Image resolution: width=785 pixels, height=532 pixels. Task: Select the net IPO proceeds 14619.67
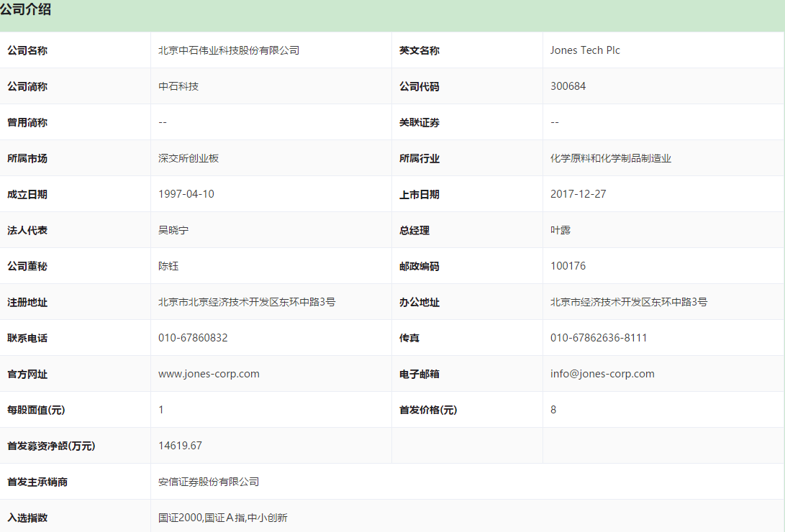[180, 446]
